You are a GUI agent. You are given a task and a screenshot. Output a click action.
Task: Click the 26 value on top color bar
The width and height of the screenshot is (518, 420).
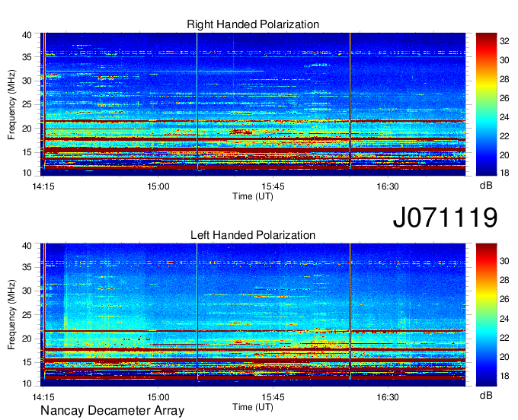click(x=504, y=98)
